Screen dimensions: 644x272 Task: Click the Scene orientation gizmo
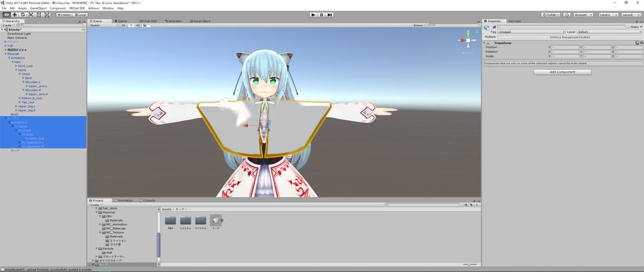point(467,40)
